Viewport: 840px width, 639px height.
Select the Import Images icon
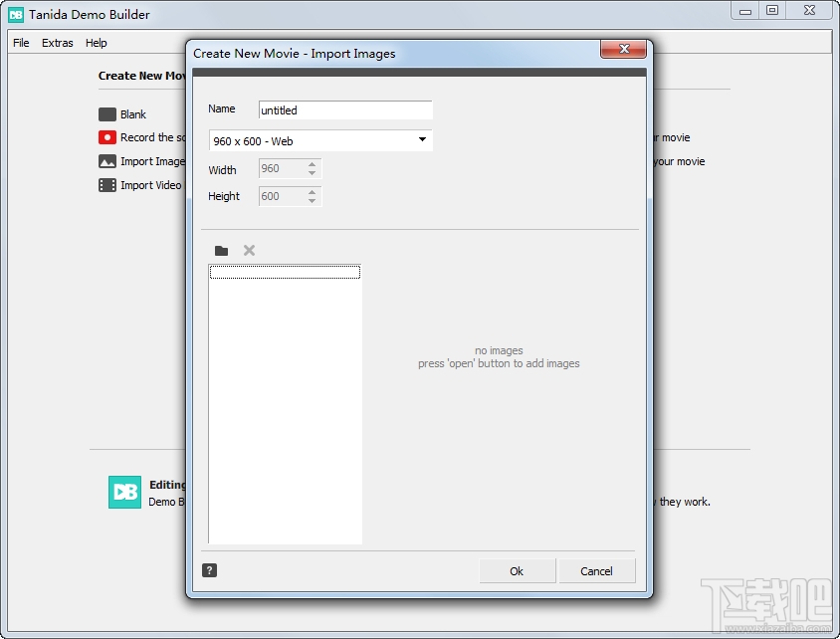click(x=106, y=160)
